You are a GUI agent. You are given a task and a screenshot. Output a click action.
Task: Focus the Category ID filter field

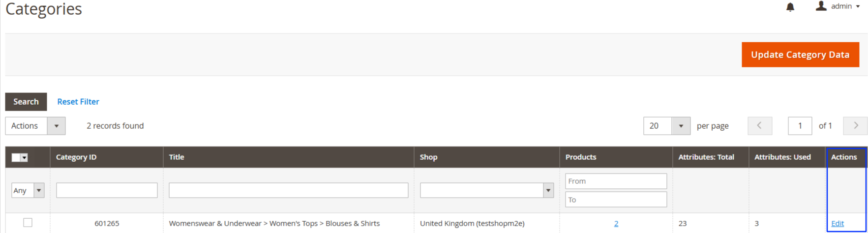pos(107,190)
